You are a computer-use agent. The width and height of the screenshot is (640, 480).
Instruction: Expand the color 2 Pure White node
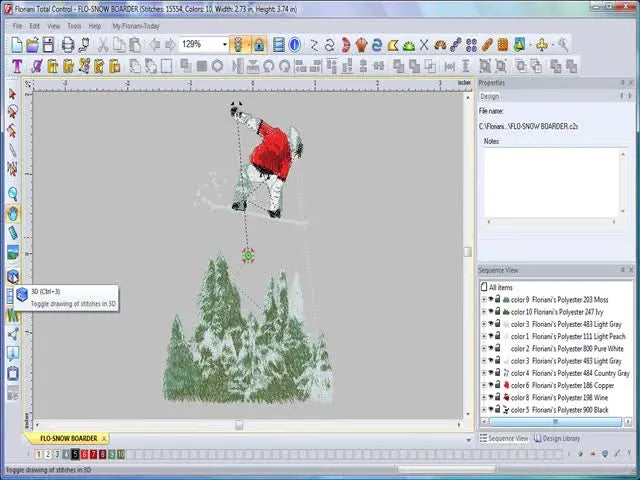click(x=484, y=349)
